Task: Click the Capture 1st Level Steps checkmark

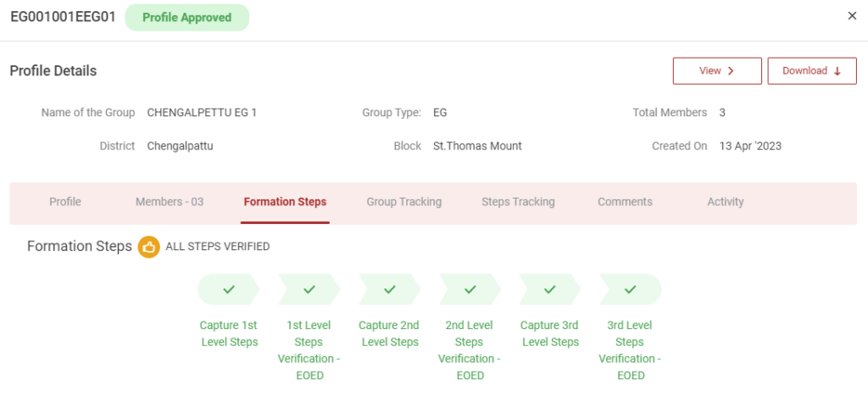Action: pyautogui.click(x=229, y=289)
